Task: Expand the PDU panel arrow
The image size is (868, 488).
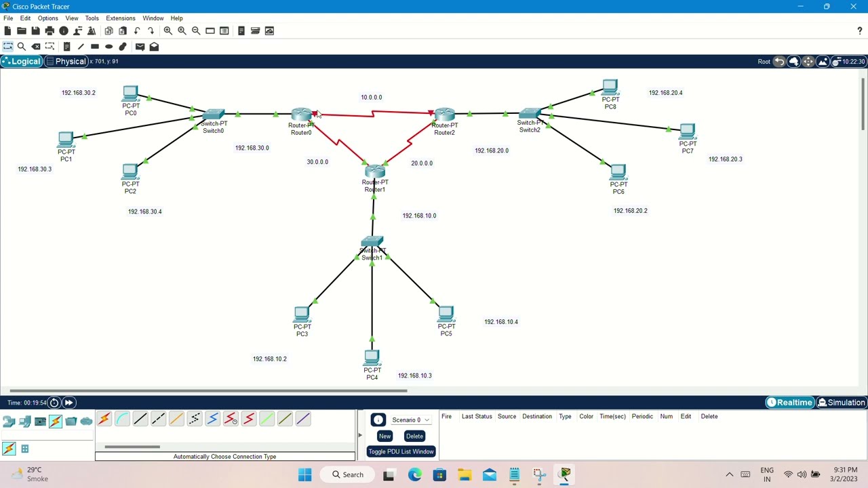Action: pyautogui.click(x=360, y=435)
